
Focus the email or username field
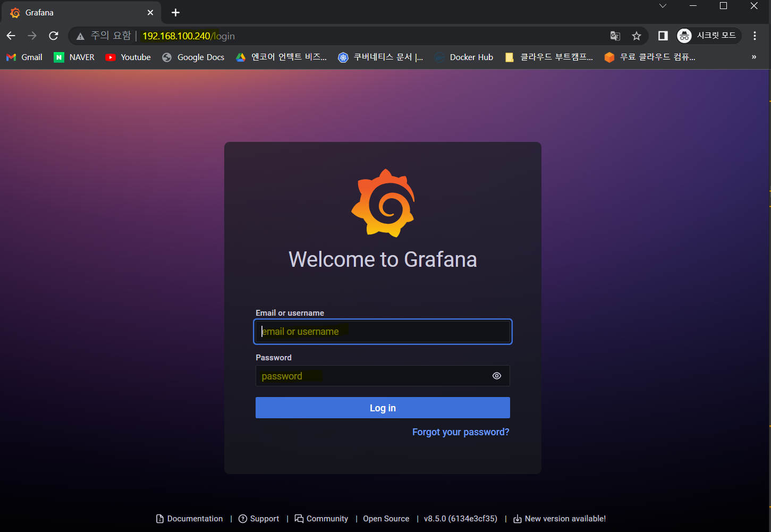(383, 332)
